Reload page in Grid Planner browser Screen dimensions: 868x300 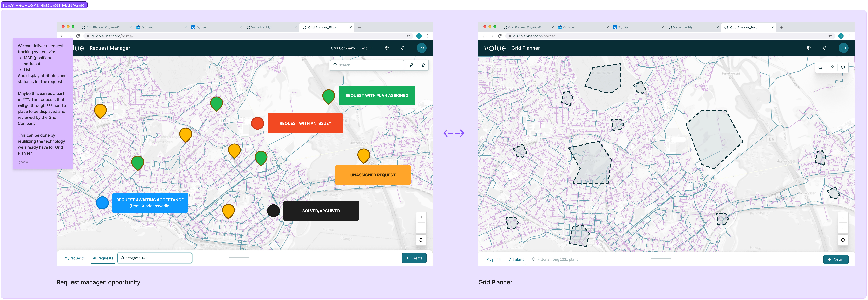500,36
